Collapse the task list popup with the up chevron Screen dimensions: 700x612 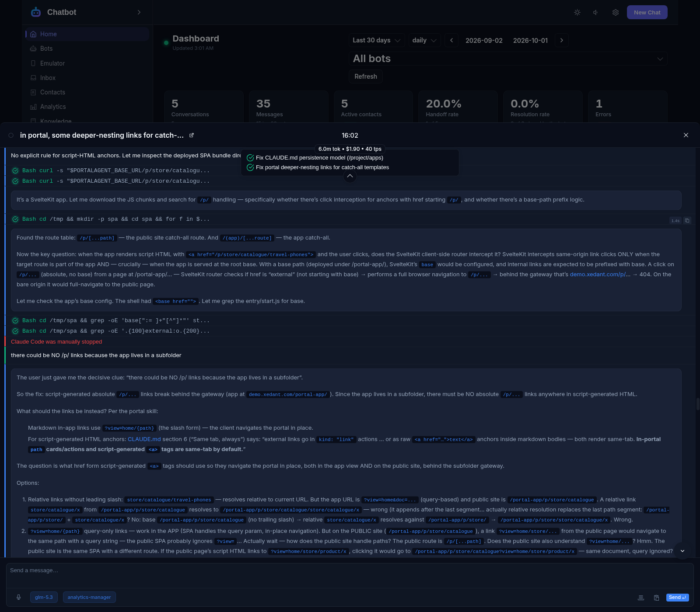[350, 176]
